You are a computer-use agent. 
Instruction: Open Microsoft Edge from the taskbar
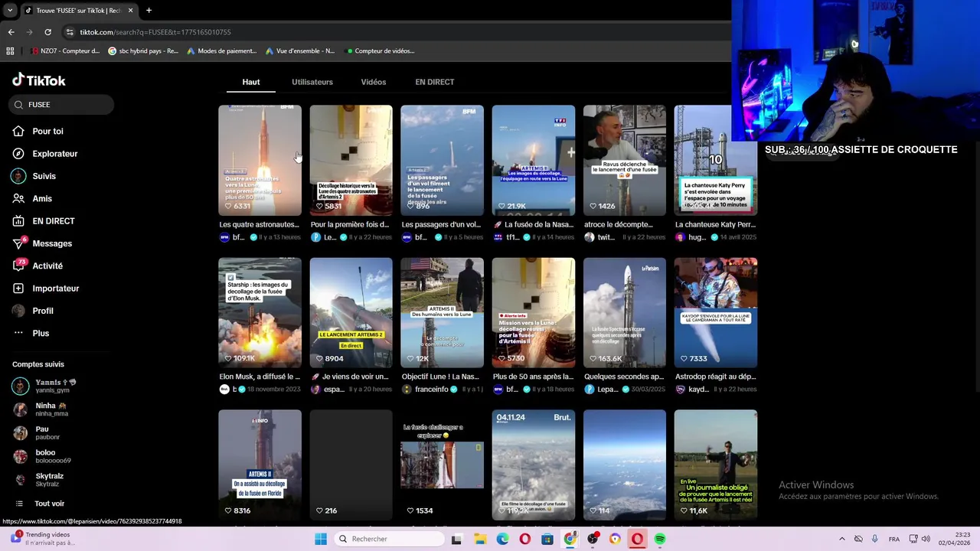tap(502, 539)
